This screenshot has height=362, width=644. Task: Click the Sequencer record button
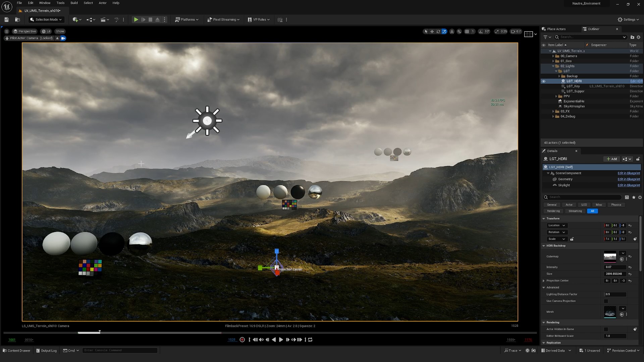click(x=242, y=340)
